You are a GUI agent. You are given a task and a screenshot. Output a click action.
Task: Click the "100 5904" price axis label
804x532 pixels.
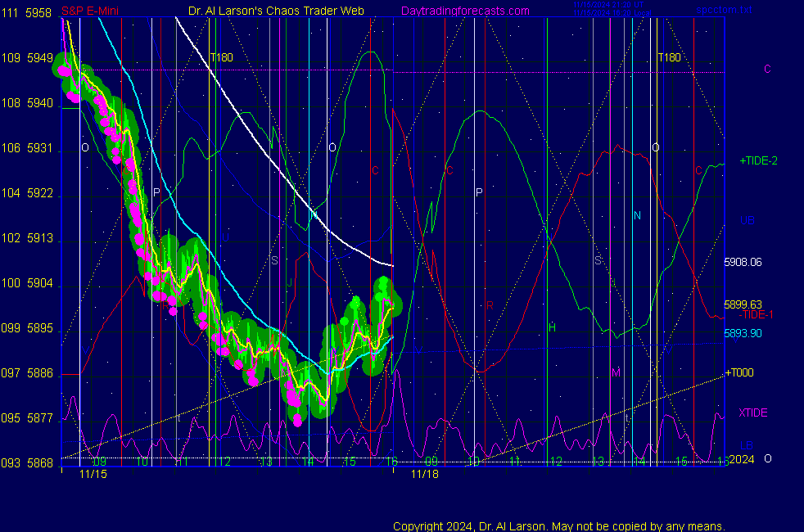[x=27, y=283]
